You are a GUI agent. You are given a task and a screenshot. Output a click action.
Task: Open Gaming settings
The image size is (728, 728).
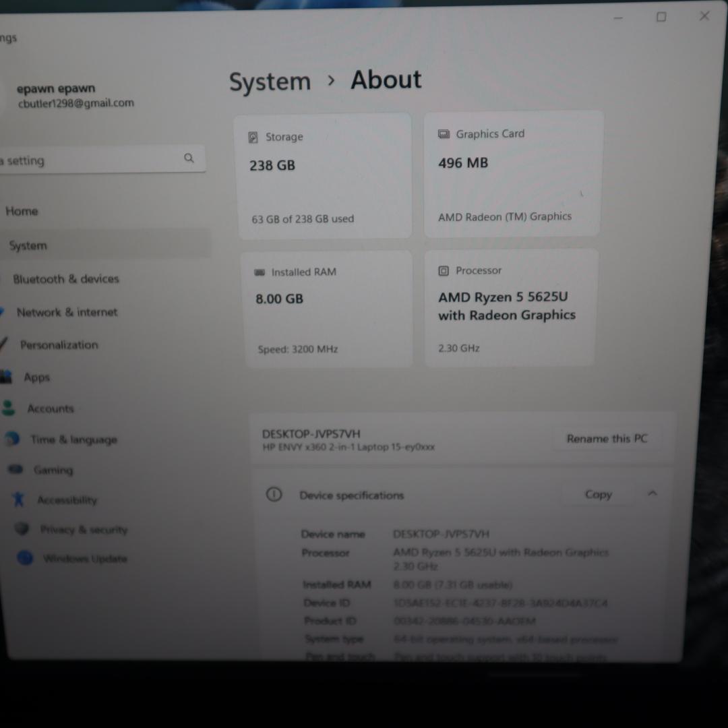click(x=53, y=470)
